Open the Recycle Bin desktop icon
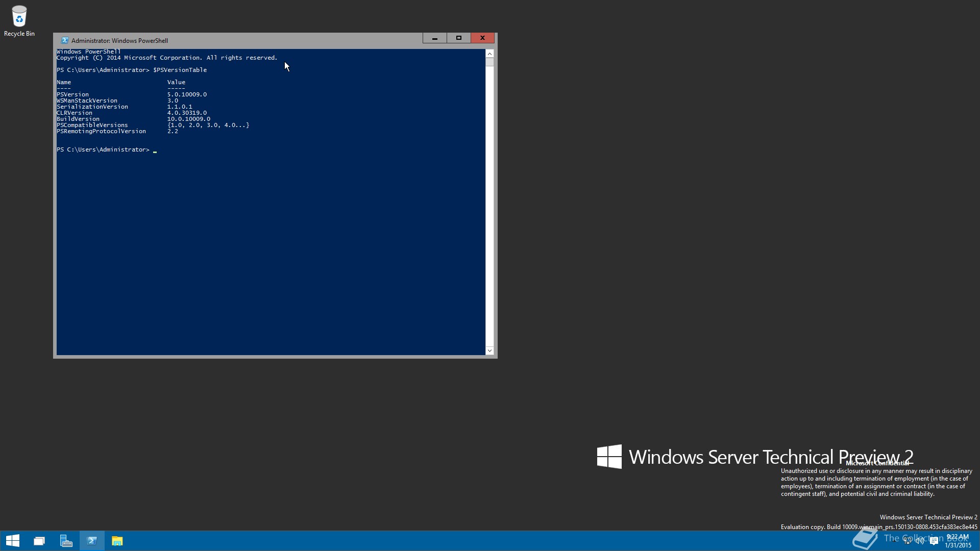The image size is (980, 551). point(19,21)
